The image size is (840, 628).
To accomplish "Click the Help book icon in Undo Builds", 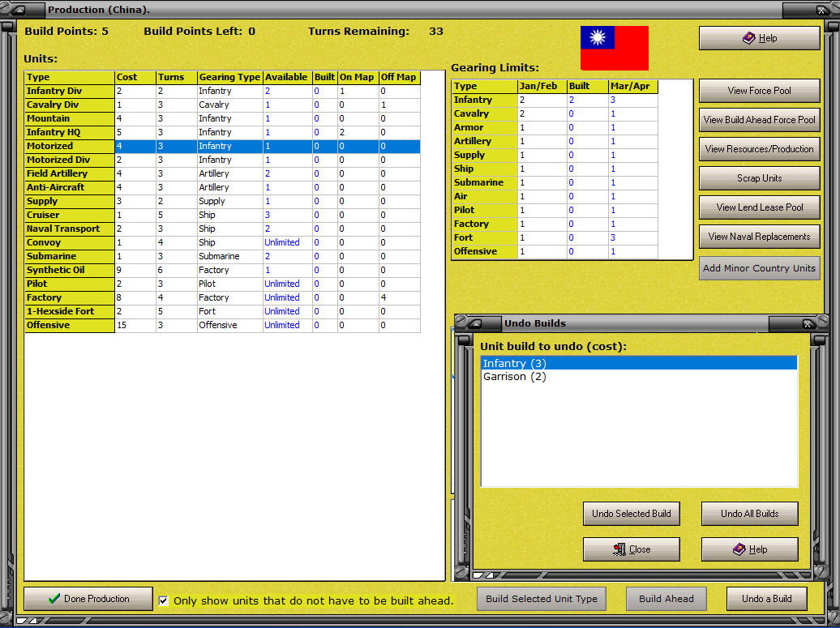I will tap(739, 549).
